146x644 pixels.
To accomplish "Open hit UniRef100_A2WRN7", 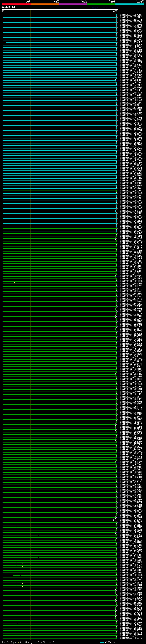I will (131, 113).
